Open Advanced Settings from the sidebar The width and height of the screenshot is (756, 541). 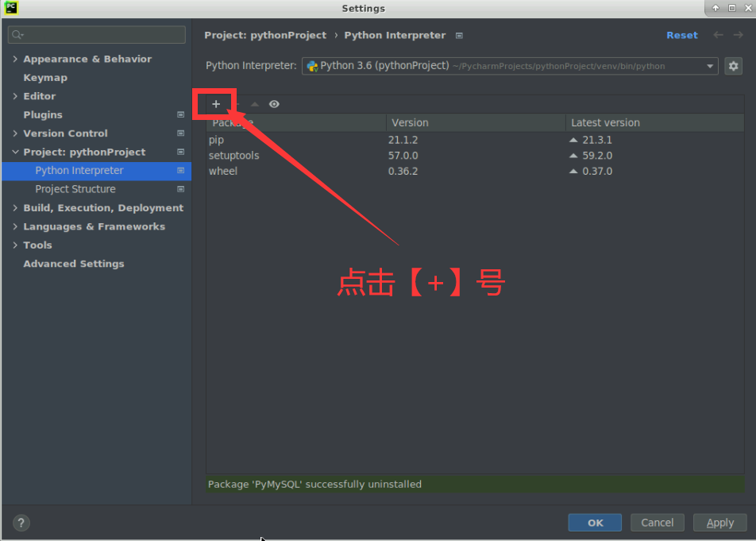(74, 264)
